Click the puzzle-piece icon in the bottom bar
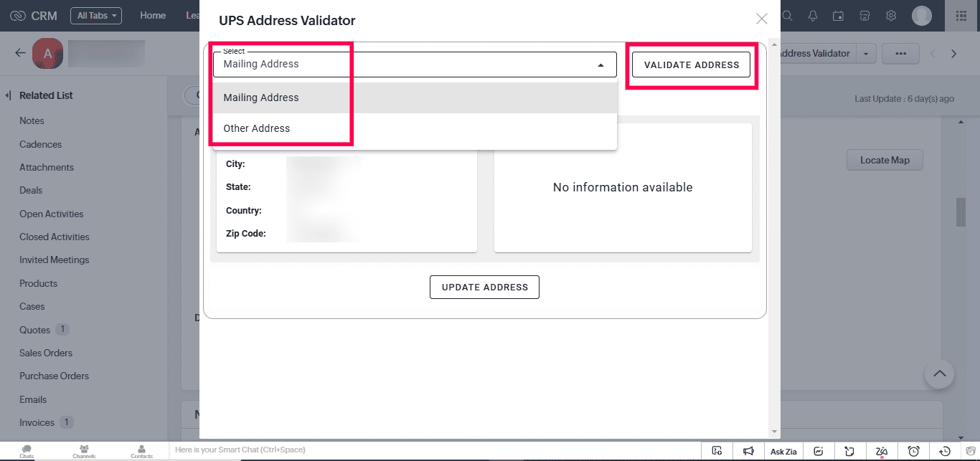Screen dimensions: 980x461 coord(849,451)
